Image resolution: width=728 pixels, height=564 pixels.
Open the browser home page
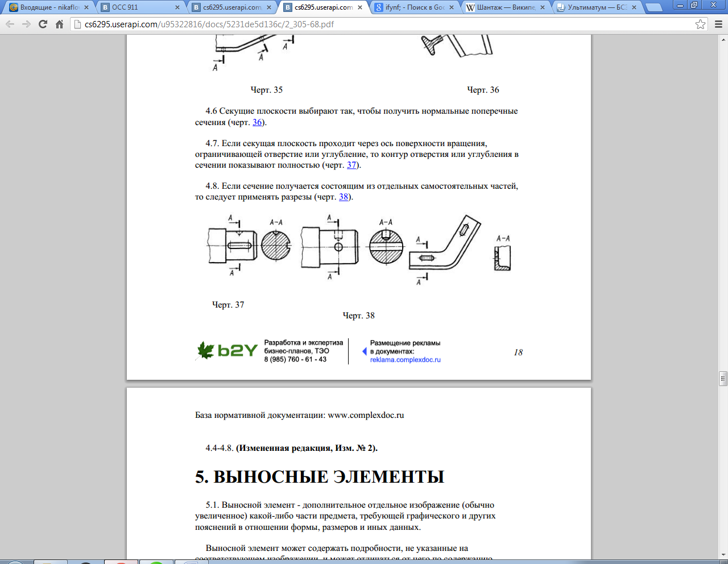click(x=59, y=24)
